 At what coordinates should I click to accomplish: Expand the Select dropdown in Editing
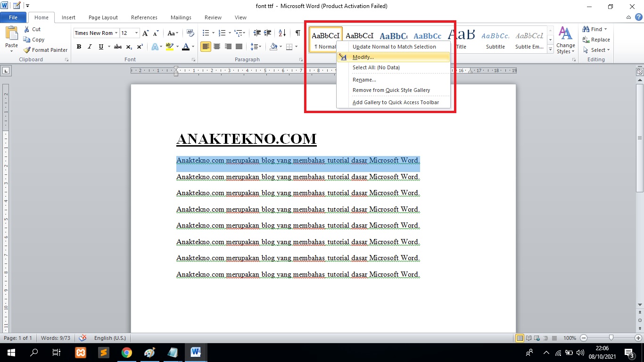coord(596,50)
